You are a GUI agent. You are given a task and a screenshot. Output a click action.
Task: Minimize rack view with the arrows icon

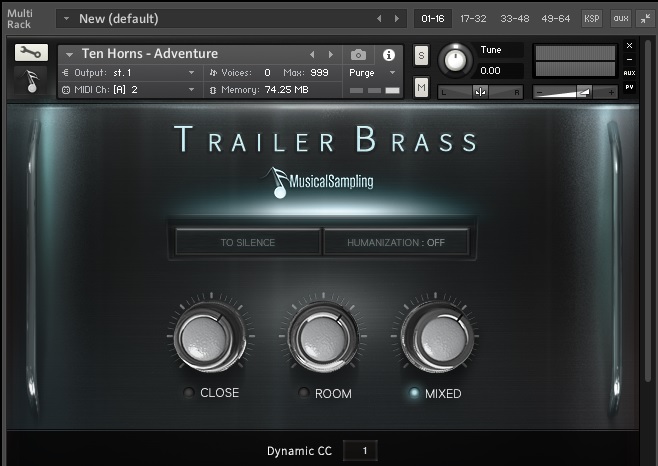point(645,18)
